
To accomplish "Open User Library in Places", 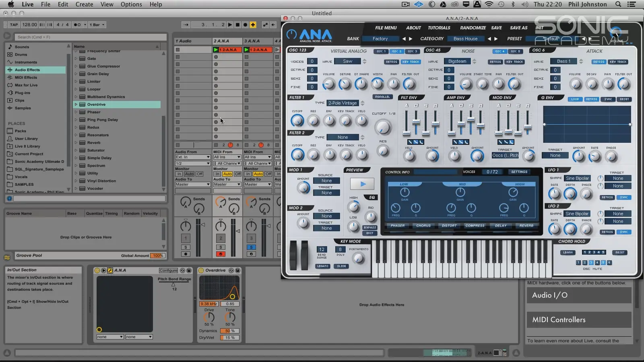I will click(x=26, y=138).
